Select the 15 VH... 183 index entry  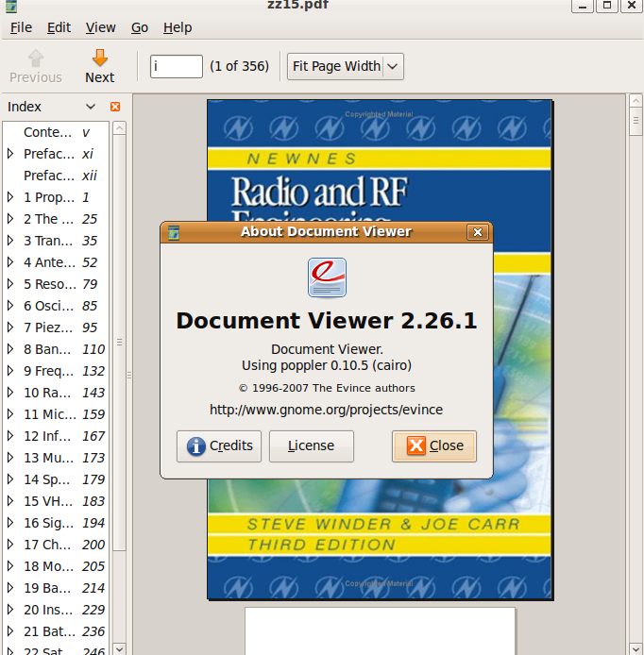point(57,501)
